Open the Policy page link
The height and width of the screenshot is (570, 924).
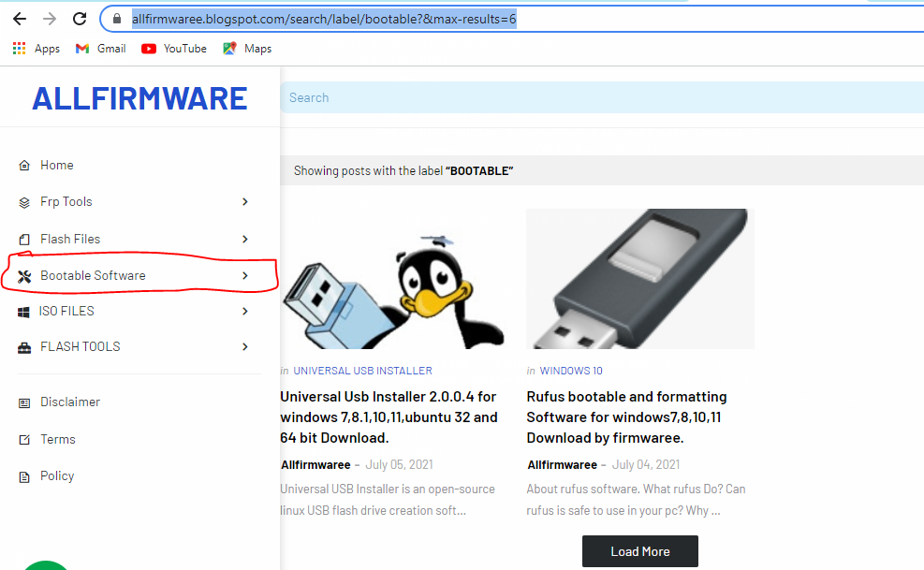click(x=57, y=475)
